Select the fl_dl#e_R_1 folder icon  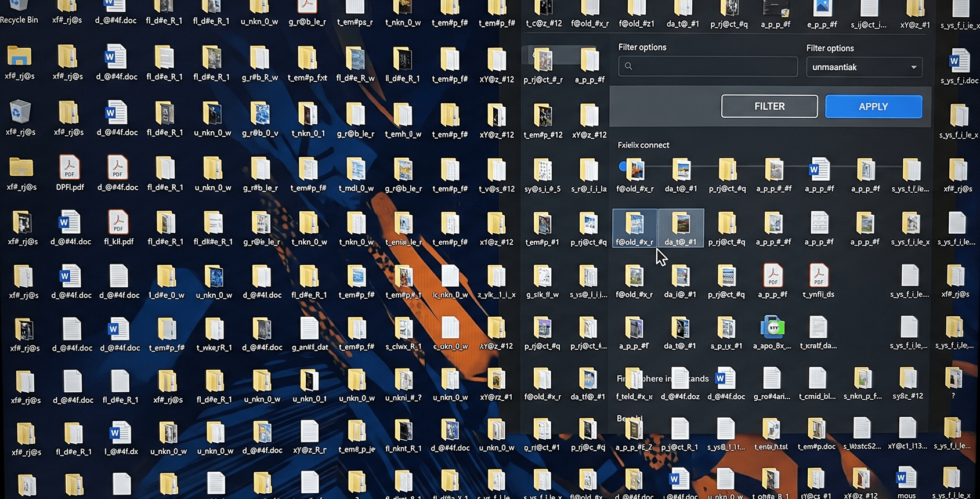pyautogui.click(x=213, y=223)
